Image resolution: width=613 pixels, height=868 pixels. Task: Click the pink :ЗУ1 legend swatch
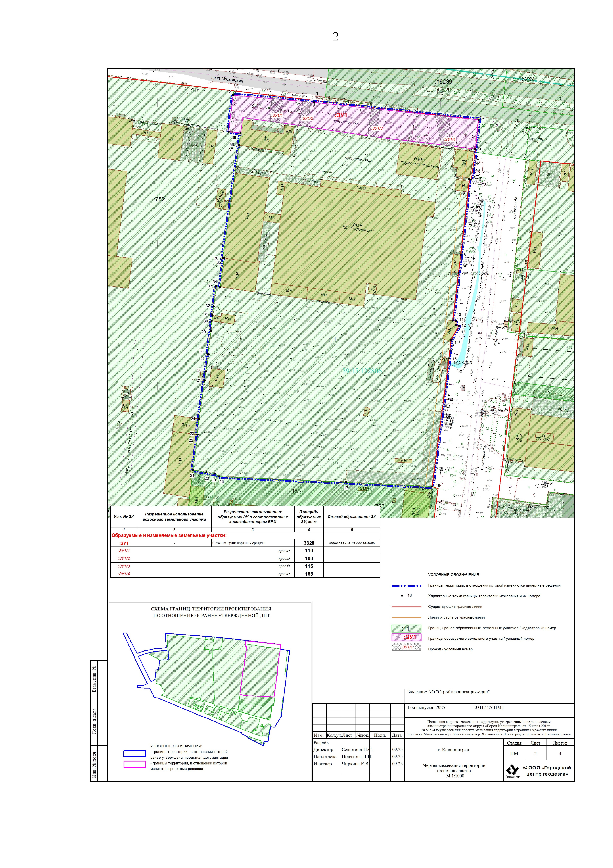click(x=406, y=637)
